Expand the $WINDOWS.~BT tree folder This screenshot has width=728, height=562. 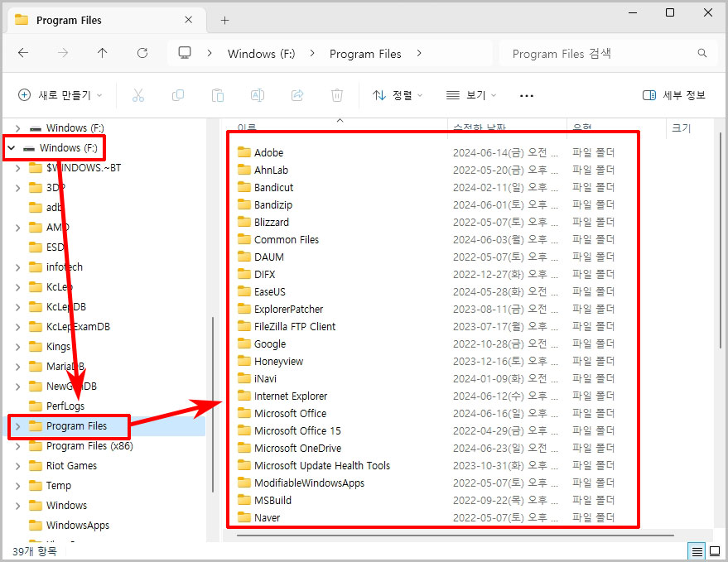(x=17, y=168)
